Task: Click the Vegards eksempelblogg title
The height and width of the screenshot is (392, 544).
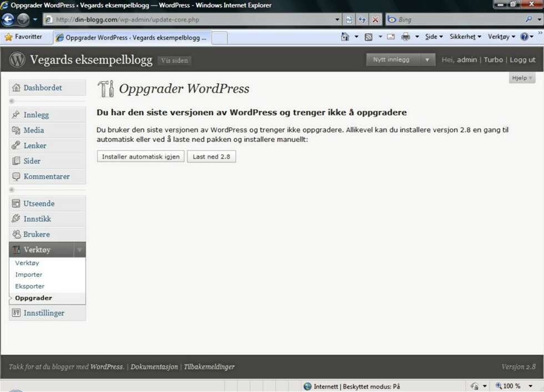Action: (91, 60)
